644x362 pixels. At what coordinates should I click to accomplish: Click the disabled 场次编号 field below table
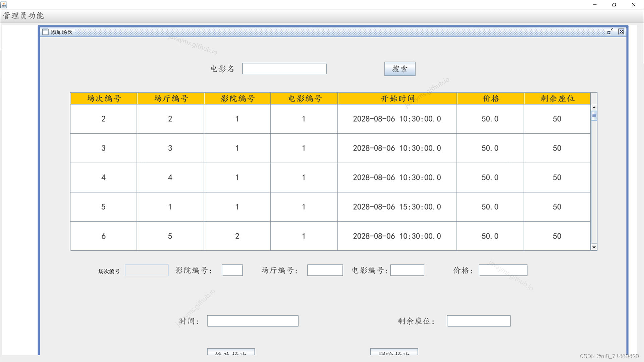tap(147, 270)
